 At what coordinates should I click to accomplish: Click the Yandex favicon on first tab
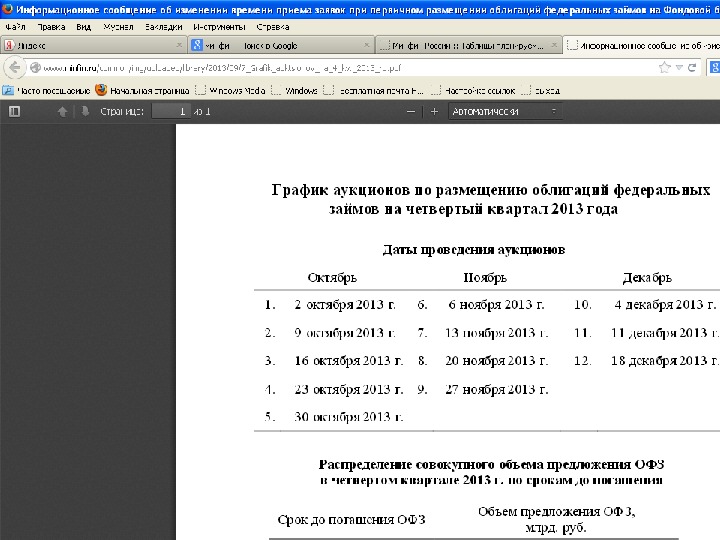9,45
